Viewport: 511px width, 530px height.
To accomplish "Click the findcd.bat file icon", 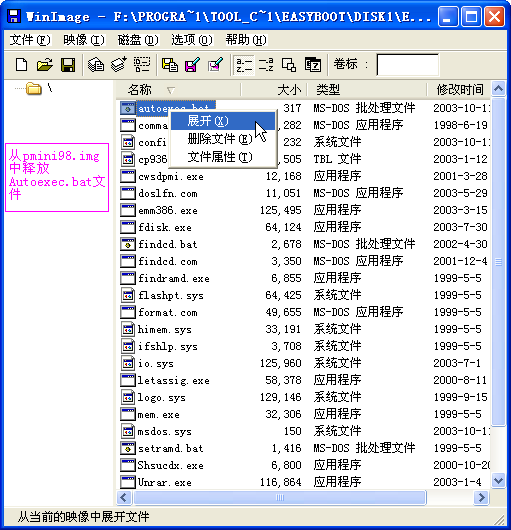I will click(127, 244).
